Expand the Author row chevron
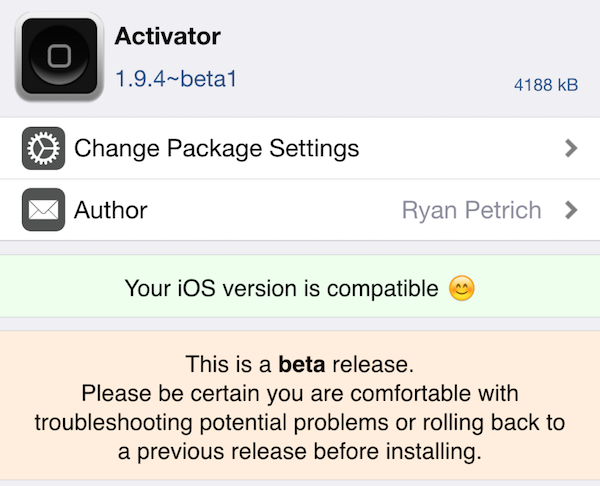This screenshot has width=600, height=486. point(571,210)
